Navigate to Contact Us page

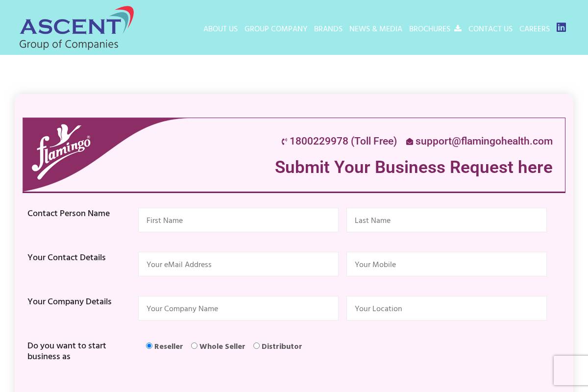[x=490, y=29]
